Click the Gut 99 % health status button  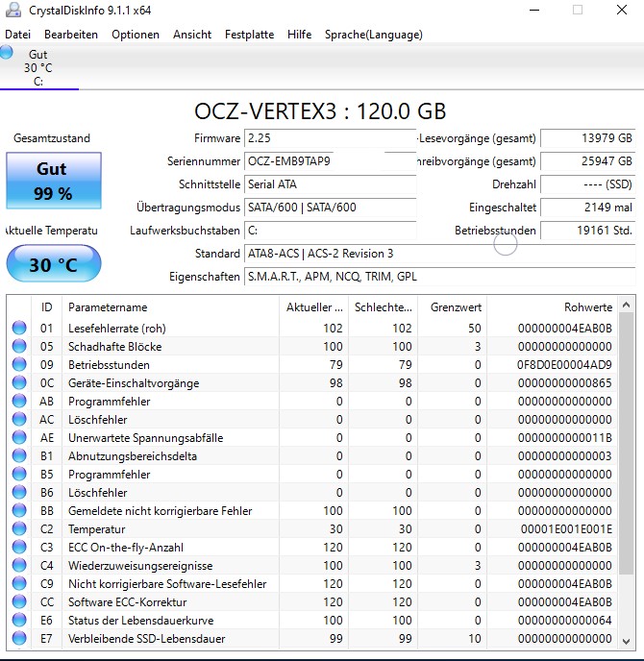click(54, 181)
